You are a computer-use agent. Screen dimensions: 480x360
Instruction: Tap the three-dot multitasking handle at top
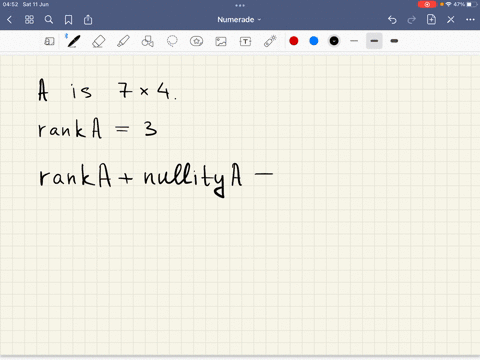click(240, 5)
